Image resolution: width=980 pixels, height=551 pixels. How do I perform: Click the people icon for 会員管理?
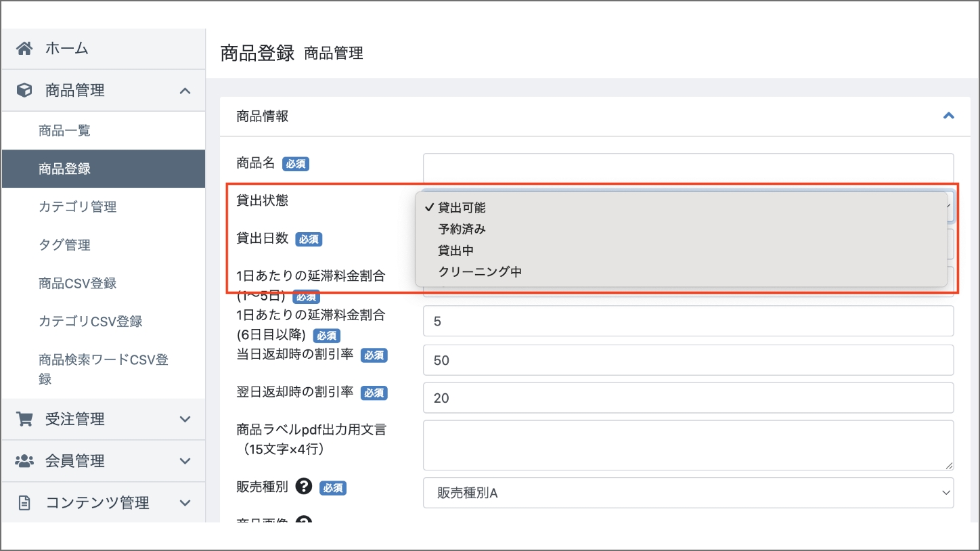(24, 461)
